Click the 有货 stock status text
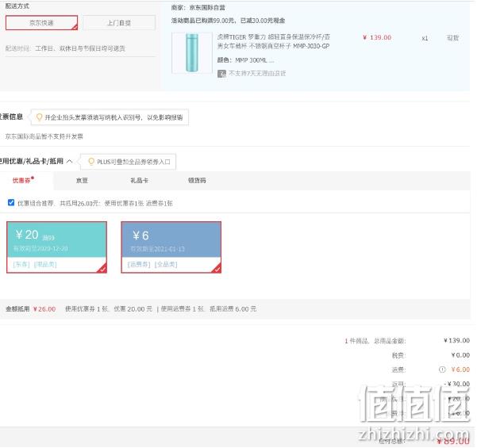This screenshot has height=448, width=477. 452,38
